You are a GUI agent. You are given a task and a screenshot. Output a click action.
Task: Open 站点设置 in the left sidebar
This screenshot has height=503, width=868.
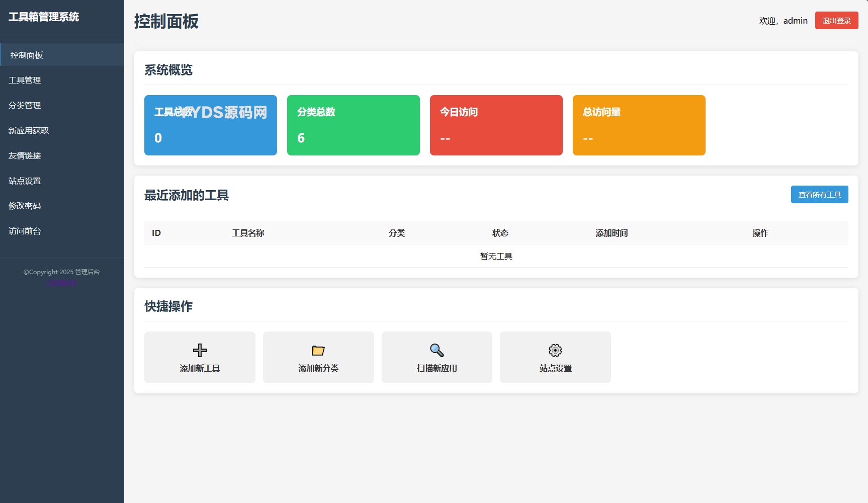click(25, 181)
